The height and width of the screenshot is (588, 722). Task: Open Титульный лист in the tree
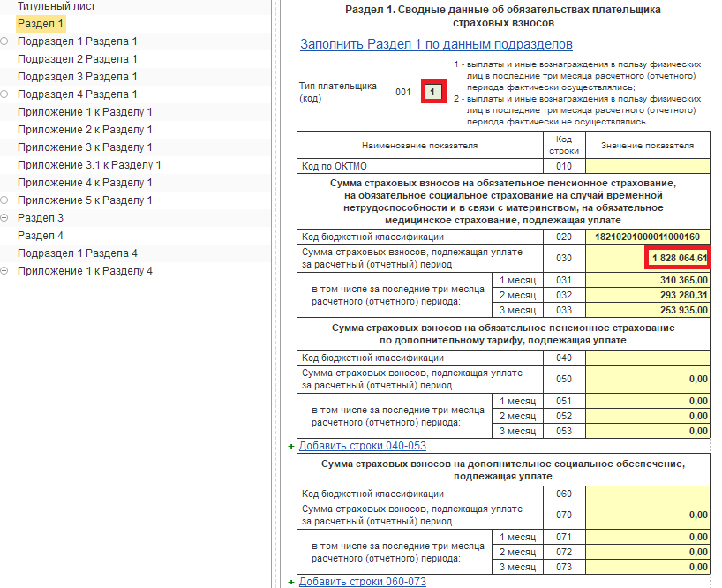(x=56, y=6)
